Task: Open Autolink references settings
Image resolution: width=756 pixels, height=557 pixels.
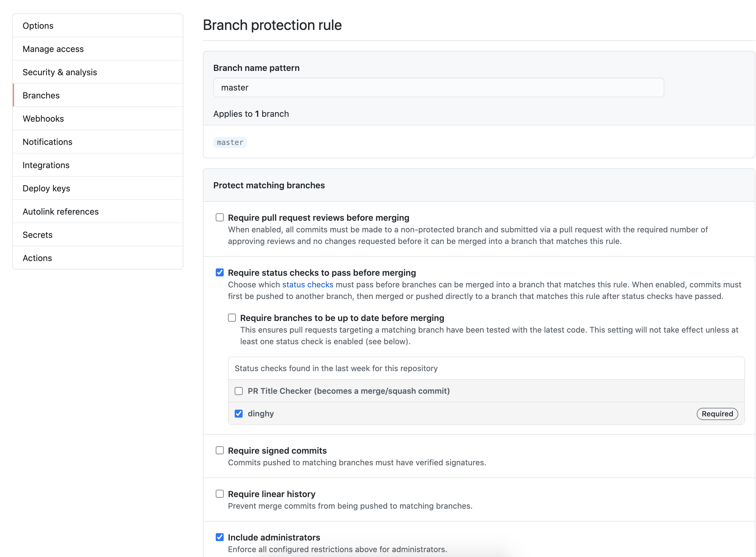Action: [x=61, y=211]
